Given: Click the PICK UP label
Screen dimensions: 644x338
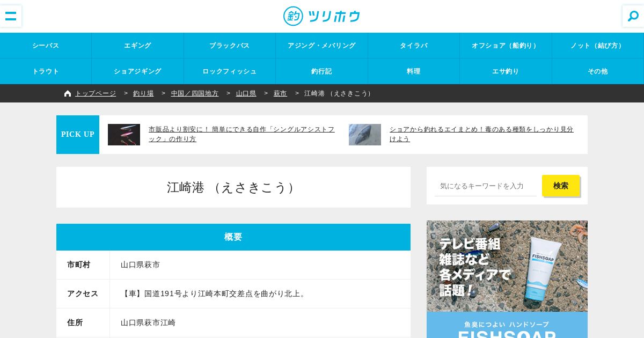Looking at the screenshot, I should [78, 135].
